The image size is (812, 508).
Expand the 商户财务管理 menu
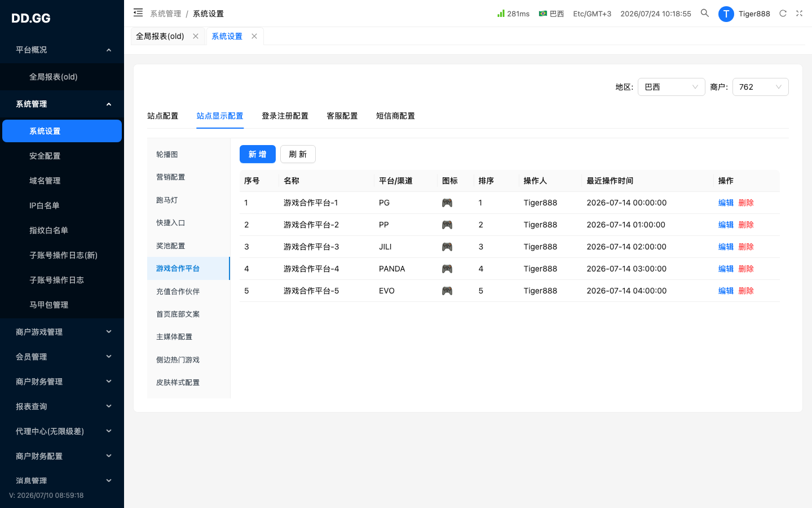click(x=62, y=382)
